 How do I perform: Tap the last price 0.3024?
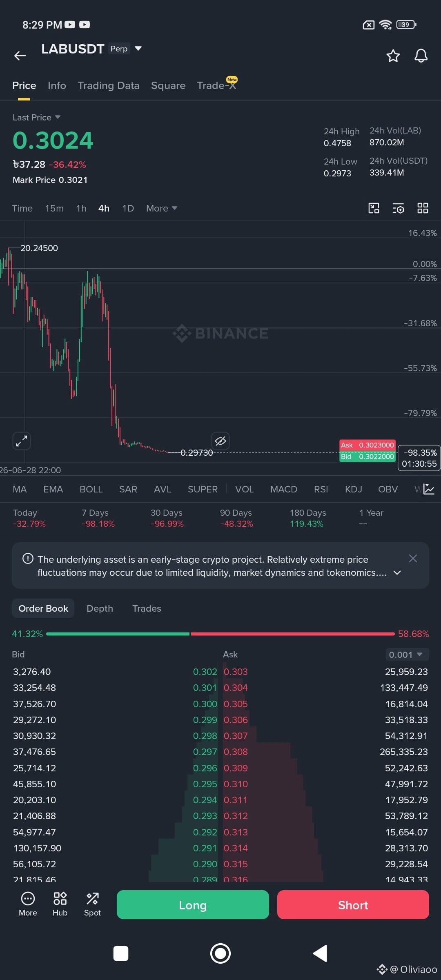pyautogui.click(x=53, y=140)
